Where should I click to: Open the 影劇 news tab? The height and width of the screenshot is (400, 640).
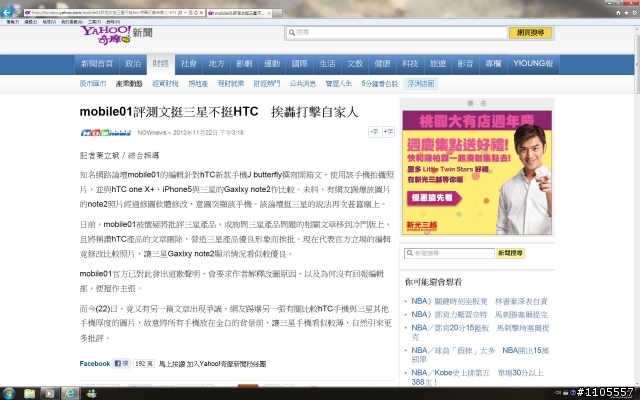[244, 64]
